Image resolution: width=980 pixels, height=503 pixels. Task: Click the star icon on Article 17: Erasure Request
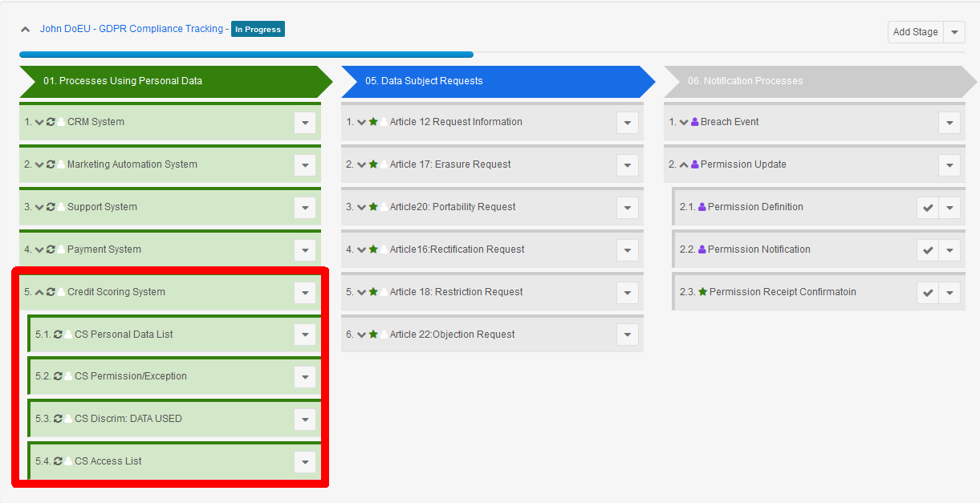373,164
